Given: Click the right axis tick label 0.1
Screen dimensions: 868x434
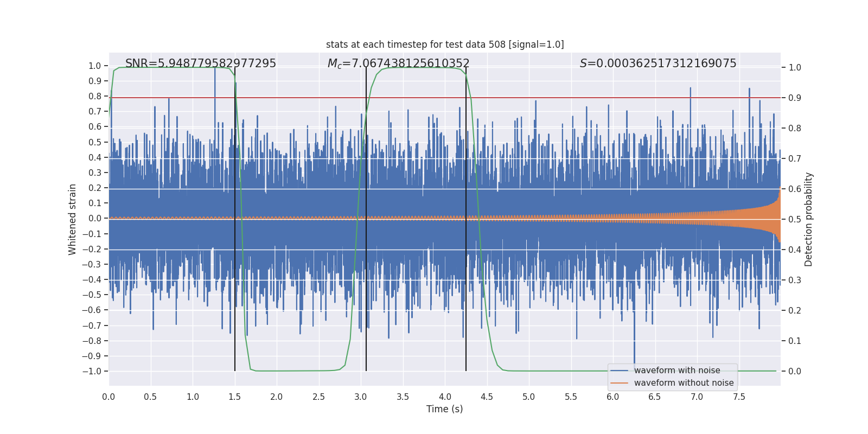Looking at the screenshot, I should [795, 341].
